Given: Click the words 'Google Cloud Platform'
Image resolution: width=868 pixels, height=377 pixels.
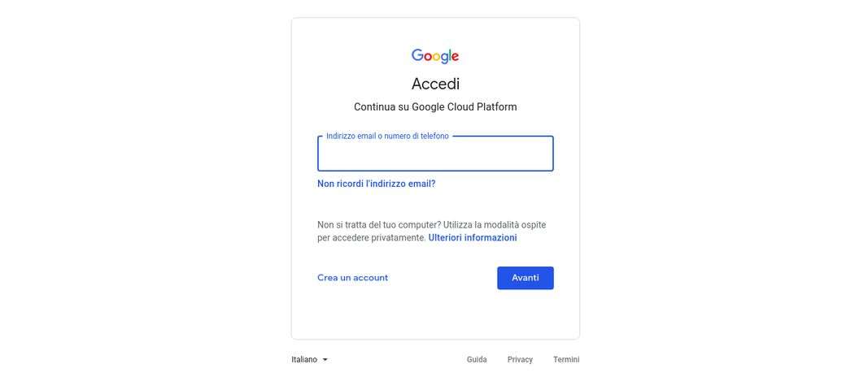Looking at the screenshot, I should pos(465,107).
